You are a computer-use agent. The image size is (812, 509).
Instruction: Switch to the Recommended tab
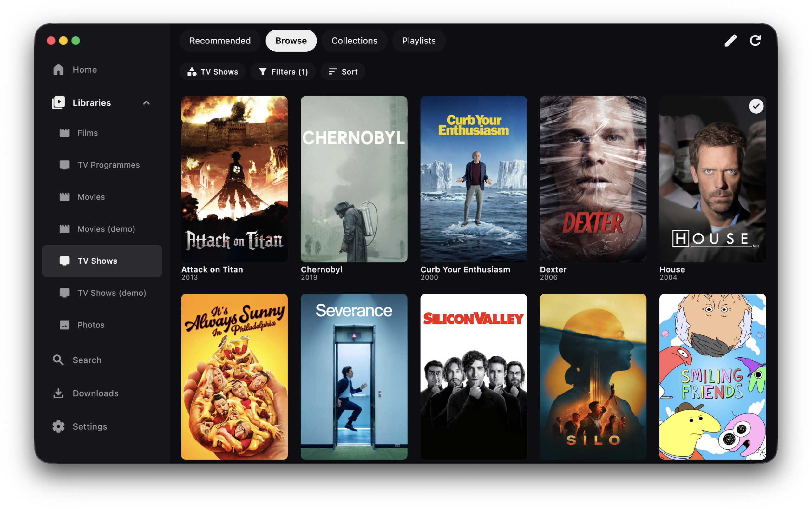[220, 41]
